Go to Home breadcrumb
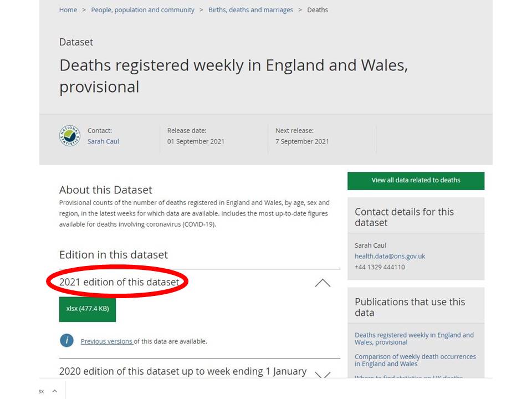 click(x=68, y=10)
